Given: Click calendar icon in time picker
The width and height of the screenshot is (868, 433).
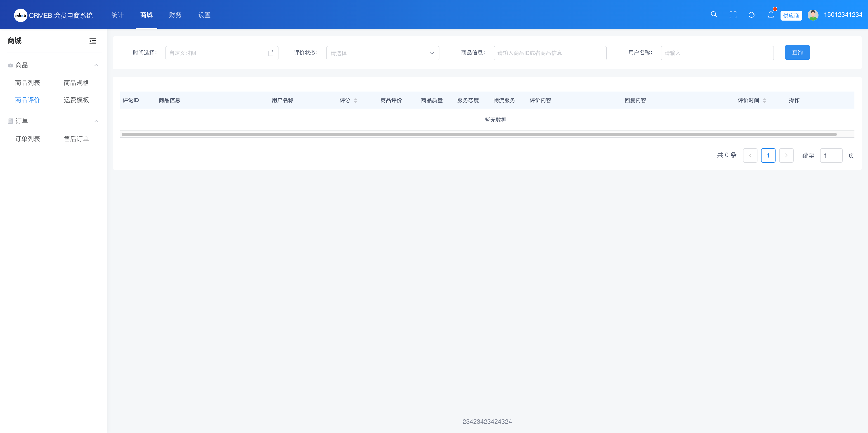Looking at the screenshot, I should click(x=271, y=53).
